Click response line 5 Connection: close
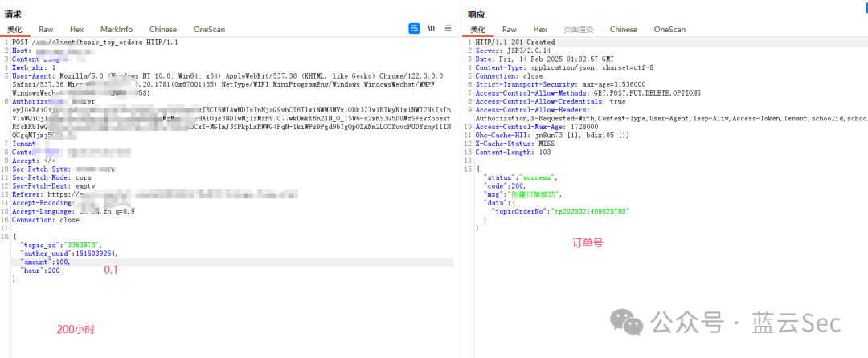 [x=509, y=75]
